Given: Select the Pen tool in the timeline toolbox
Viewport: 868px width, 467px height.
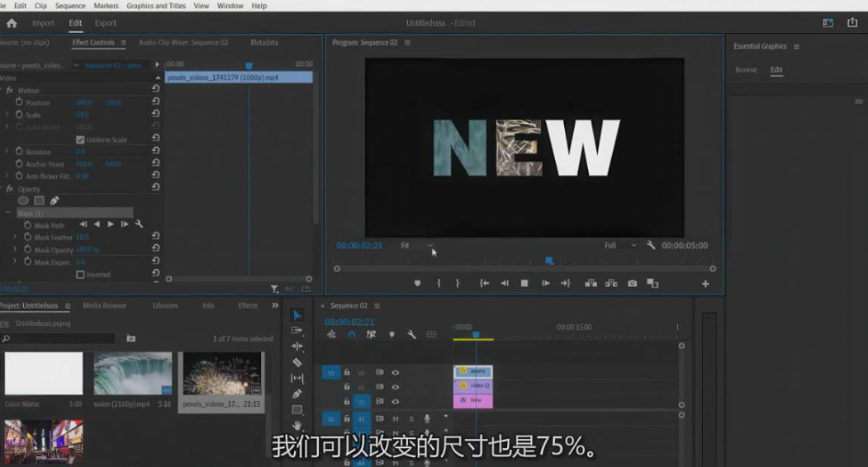Looking at the screenshot, I should point(297,394).
